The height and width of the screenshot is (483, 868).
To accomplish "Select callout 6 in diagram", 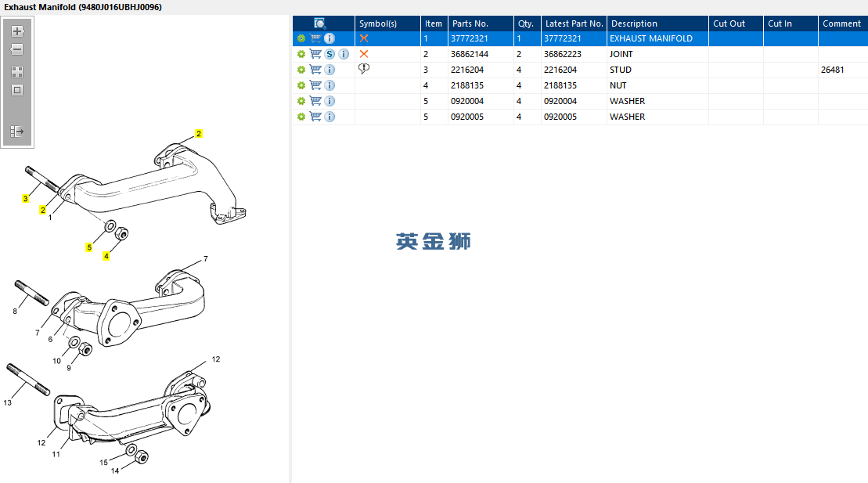I will point(50,339).
